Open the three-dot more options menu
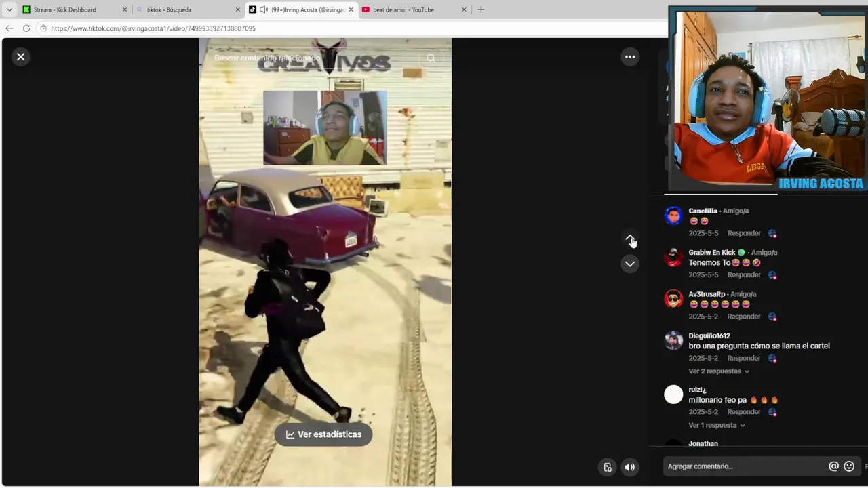This screenshot has width=868, height=488. tap(630, 57)
